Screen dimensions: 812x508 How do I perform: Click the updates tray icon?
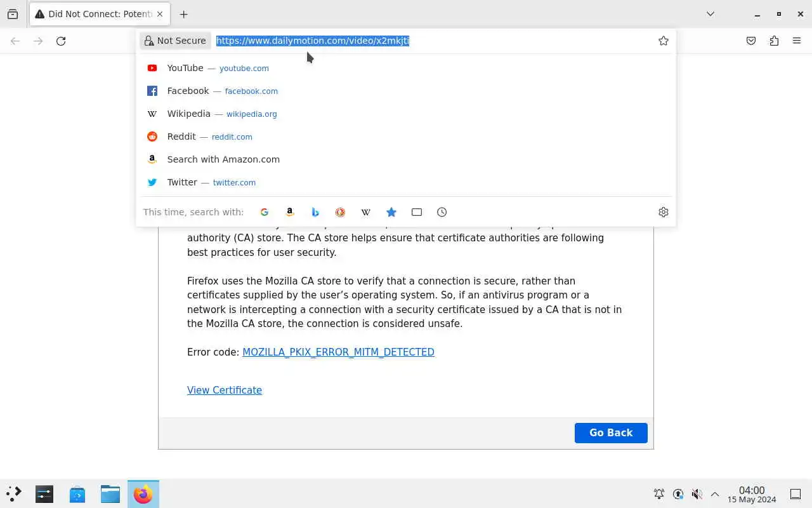coord(678,494)
